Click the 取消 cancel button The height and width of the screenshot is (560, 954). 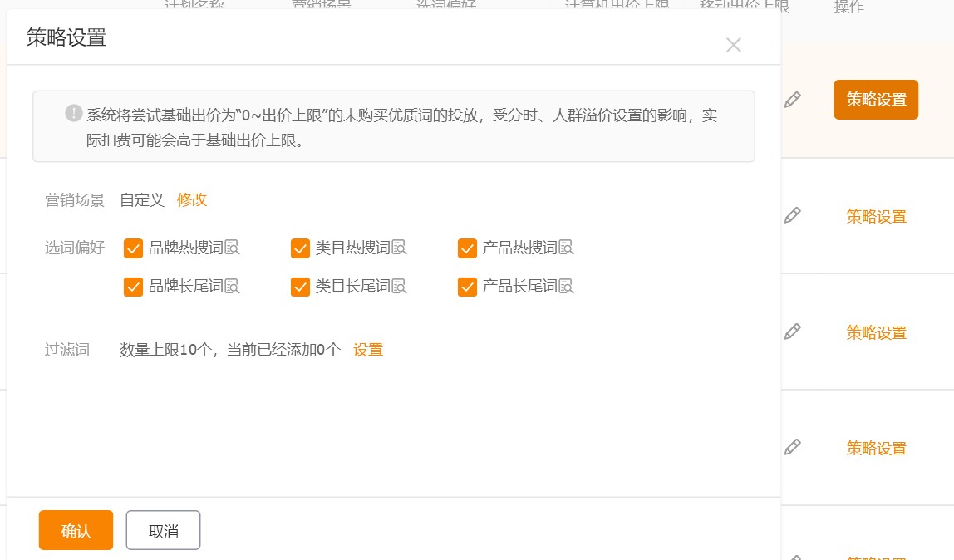coord(163,529)
